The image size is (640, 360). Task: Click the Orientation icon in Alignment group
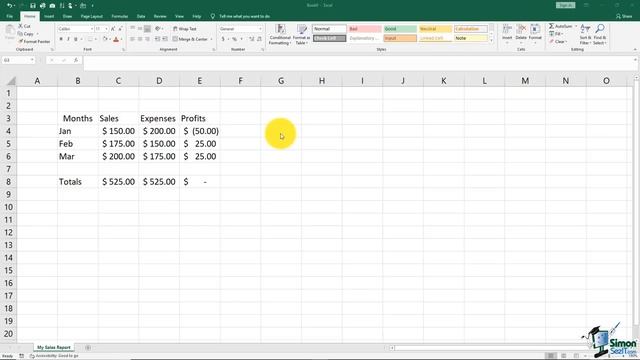tap(158, 29)
